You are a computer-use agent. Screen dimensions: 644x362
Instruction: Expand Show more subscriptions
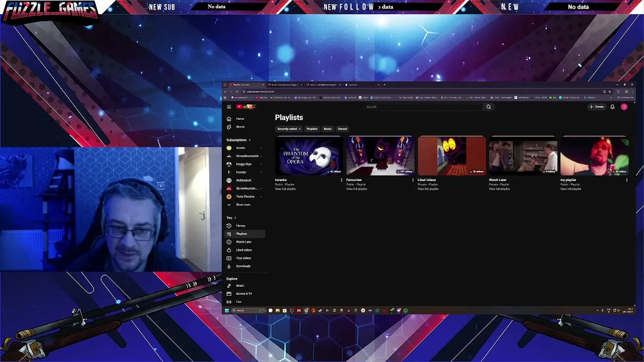coord(244,205)
